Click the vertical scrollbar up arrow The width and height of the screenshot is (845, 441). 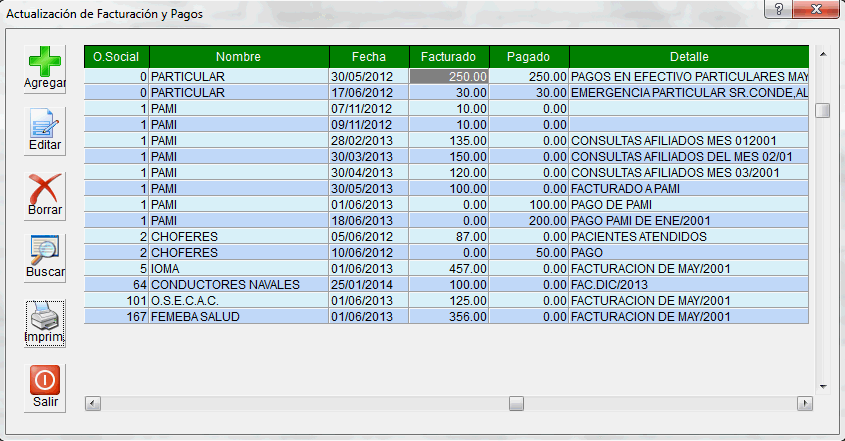[x=822, y=54]
